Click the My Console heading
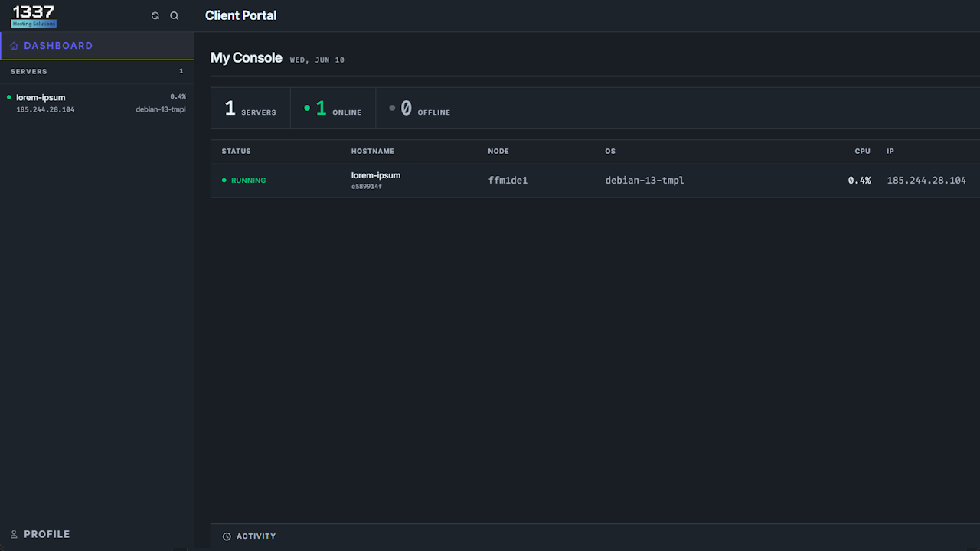 [x=247, y=58]
